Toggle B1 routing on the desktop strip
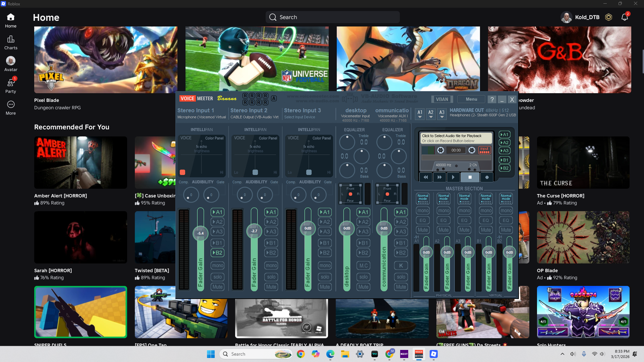 [364, 243]
